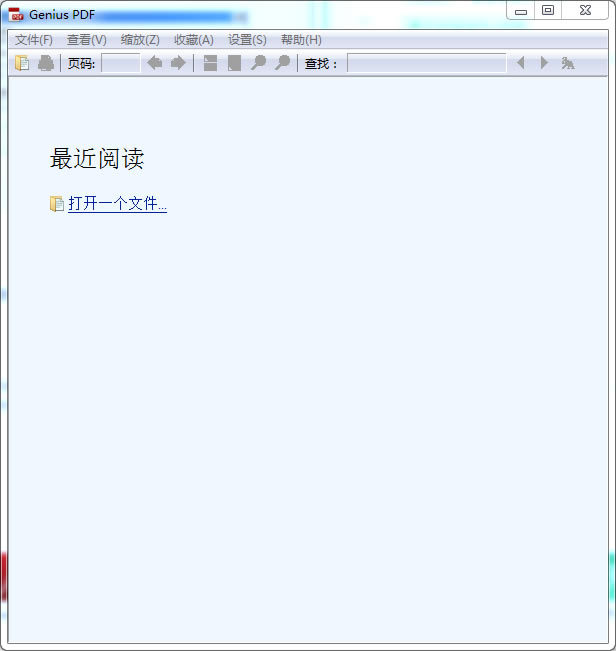Screen dimensions: 616x651
Task: Select single page layout icon
Action: tap(234, 63)
